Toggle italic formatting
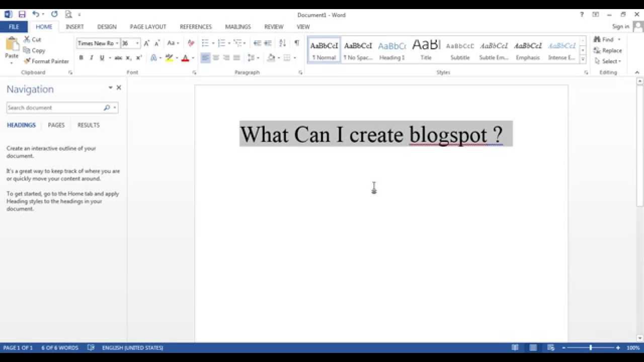Image resolution: width=644 pixels, height=362 pixels. pyautogui.click(x=92, y=58)
